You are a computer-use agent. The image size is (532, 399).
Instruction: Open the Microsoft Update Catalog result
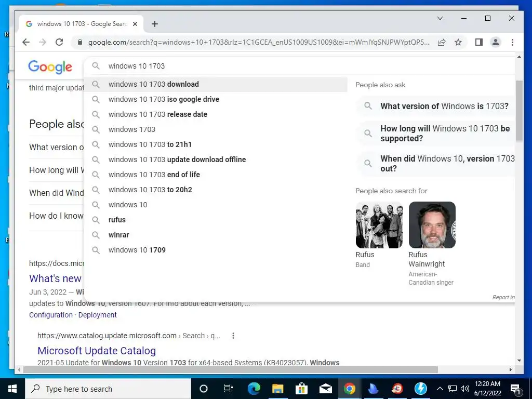pos(97,351)
